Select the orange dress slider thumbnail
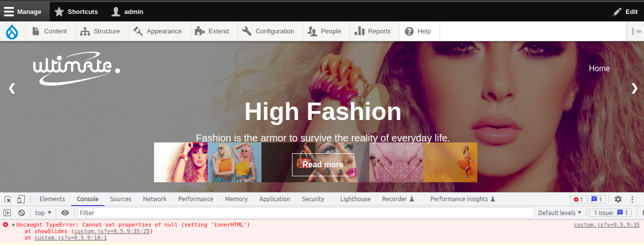The image size is (644, 245). click(x=450, y=162)
